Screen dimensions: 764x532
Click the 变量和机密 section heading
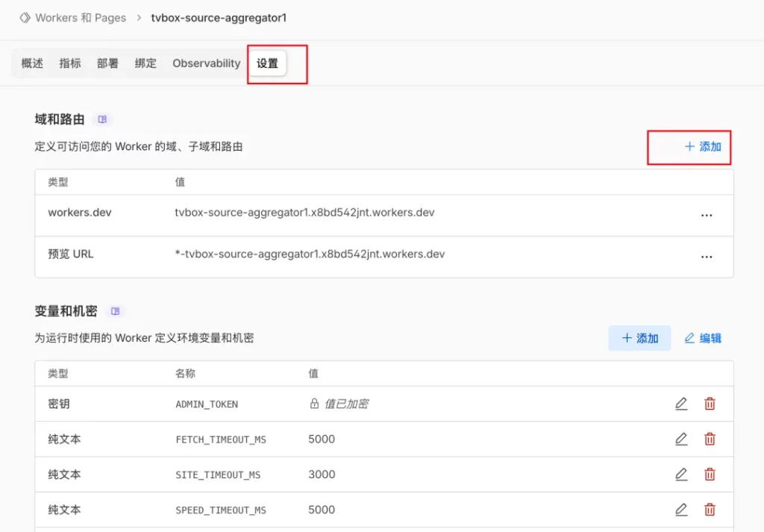66,311
